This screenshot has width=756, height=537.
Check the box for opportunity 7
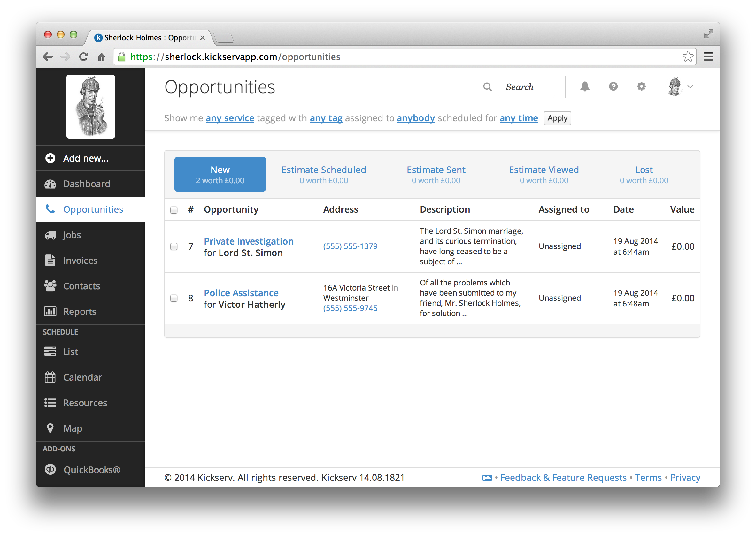pyautogui.click(x=174, y=246)
